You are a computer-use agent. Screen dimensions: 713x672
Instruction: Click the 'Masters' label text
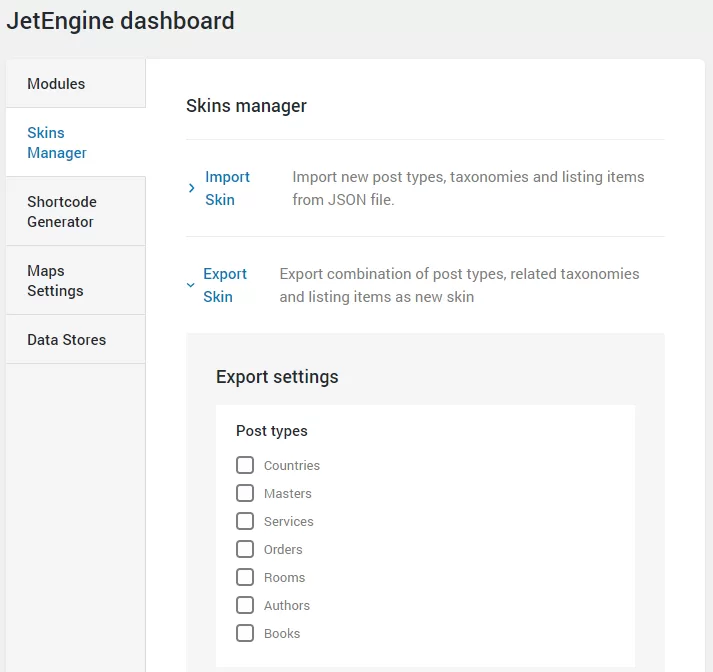click(x=288, y=493)
